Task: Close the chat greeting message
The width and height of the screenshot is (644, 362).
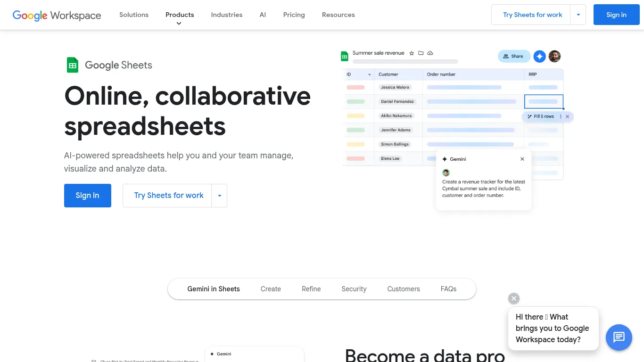Action: [x=513, y=298]
